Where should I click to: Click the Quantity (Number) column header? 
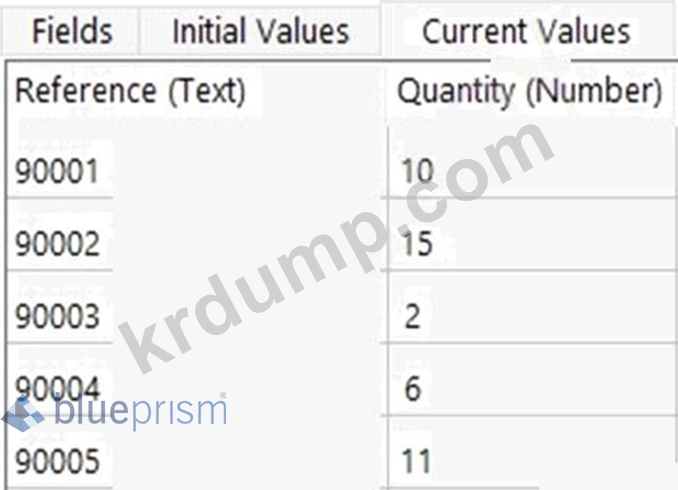click(530, 91)
